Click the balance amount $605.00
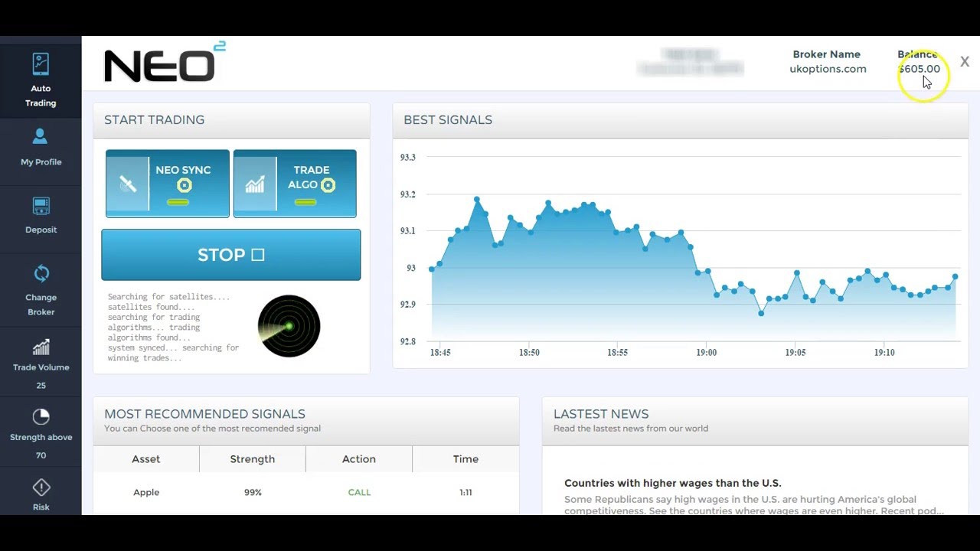 919,69
